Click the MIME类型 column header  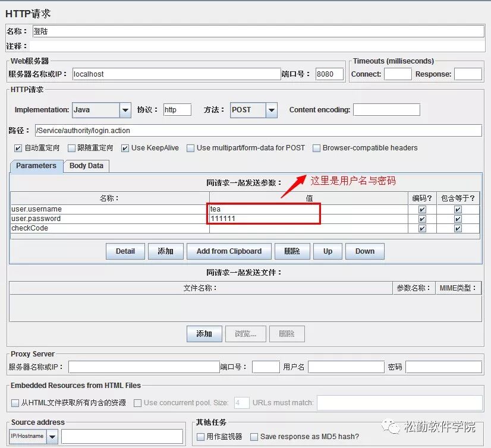point(458,288)
